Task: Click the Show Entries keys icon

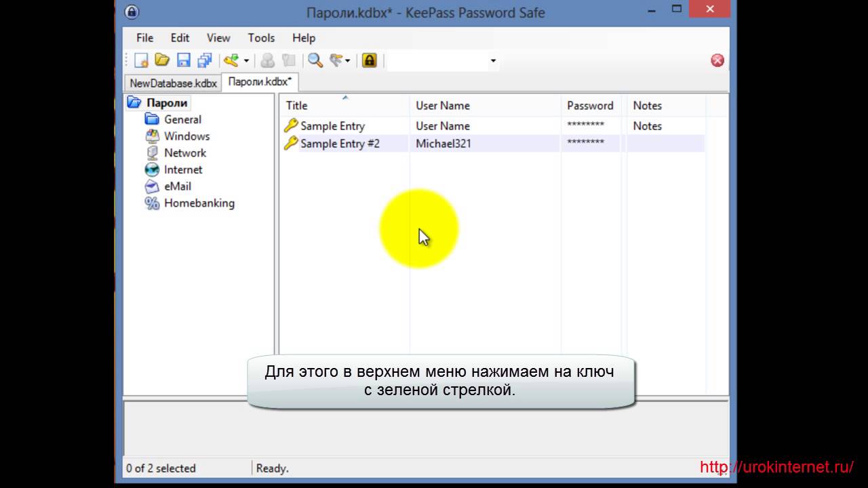Action: tap(336, 61)
